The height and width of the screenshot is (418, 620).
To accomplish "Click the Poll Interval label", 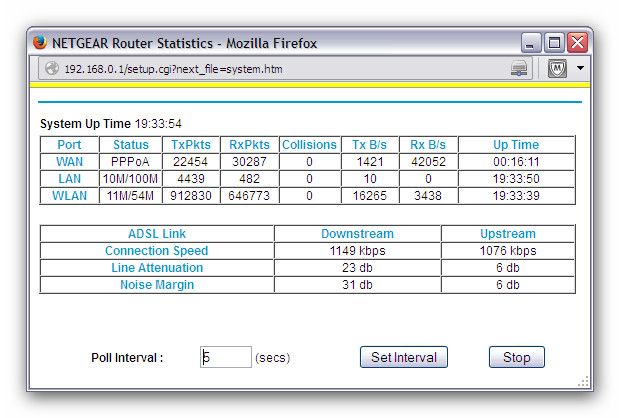I will (127, 357).
